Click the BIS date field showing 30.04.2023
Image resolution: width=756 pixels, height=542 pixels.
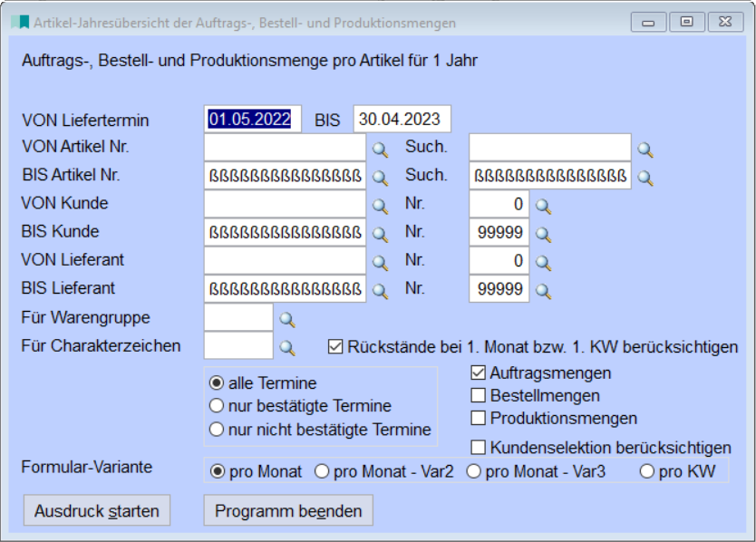point(402,117)
